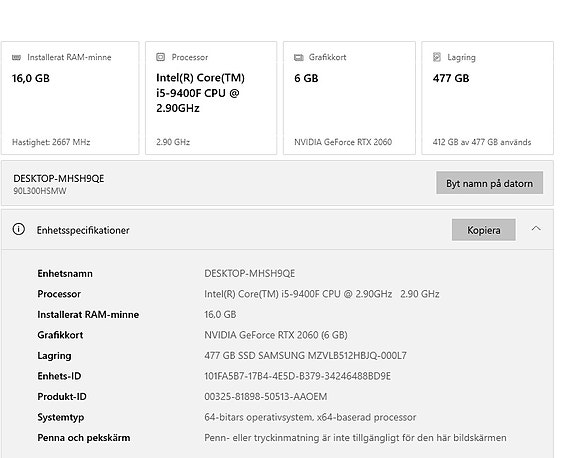575x458 pixels.
Task: Click the Enhetsnamn value DESKTOP-MHSH9QE
Action: (250, 273)
